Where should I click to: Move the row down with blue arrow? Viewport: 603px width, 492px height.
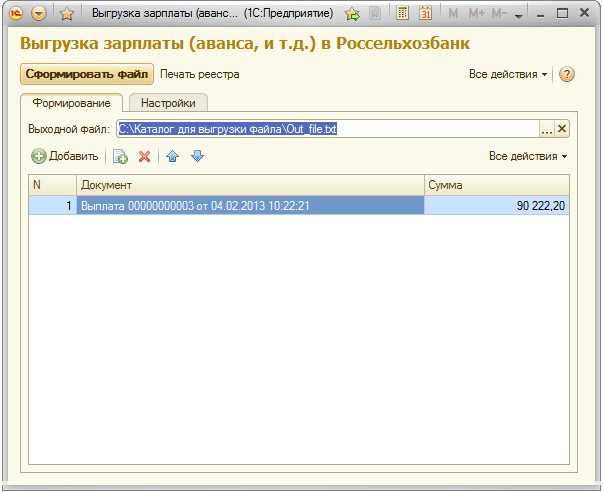coord(197,156)
